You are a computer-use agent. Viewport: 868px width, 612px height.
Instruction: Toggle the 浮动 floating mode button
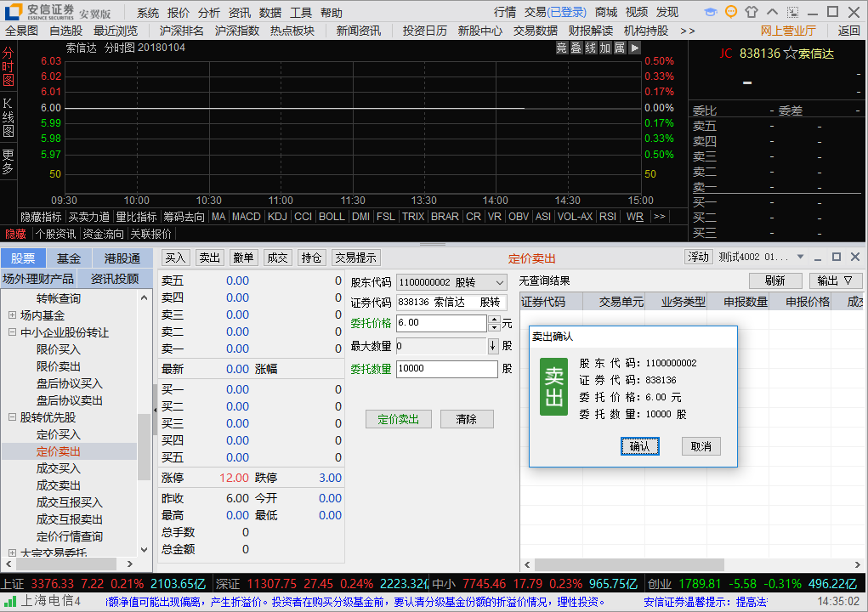tap(699, 257)
